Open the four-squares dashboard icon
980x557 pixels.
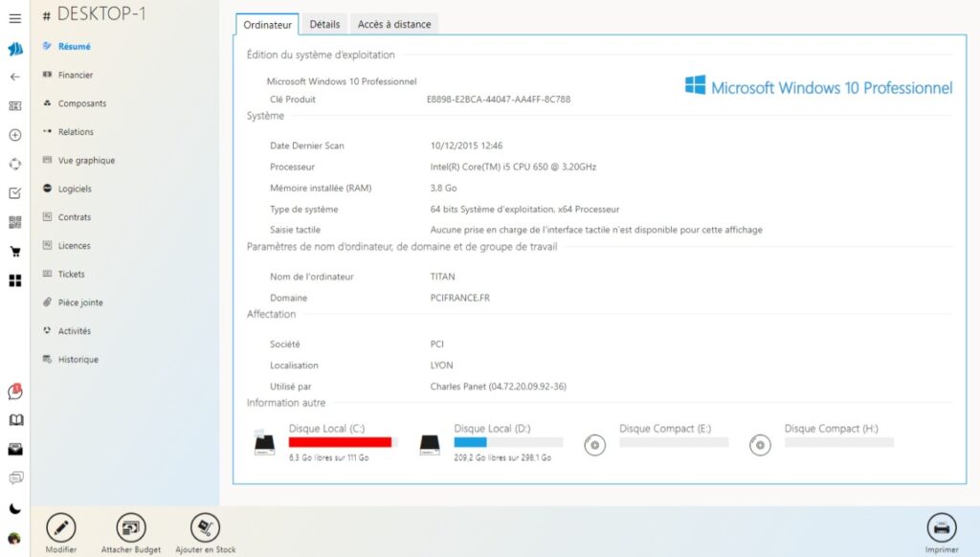point(14,280)
